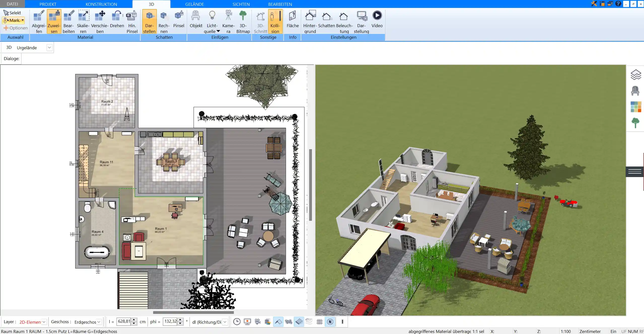Toggle the camera figure icon in bottom toolbar

[258, 322]
